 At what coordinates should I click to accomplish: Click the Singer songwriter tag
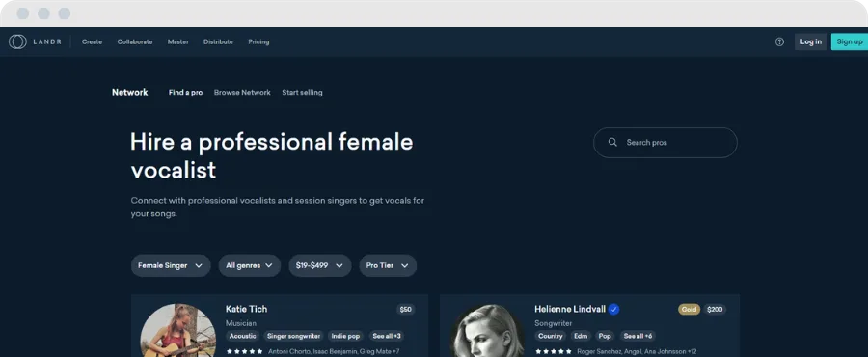[293, 336]
